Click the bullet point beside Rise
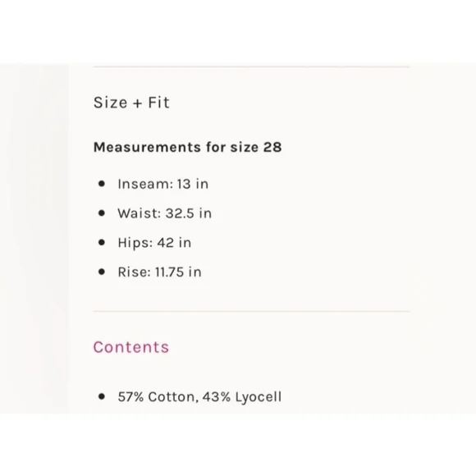This screenshot has width=476, height=476. point(102,272)
